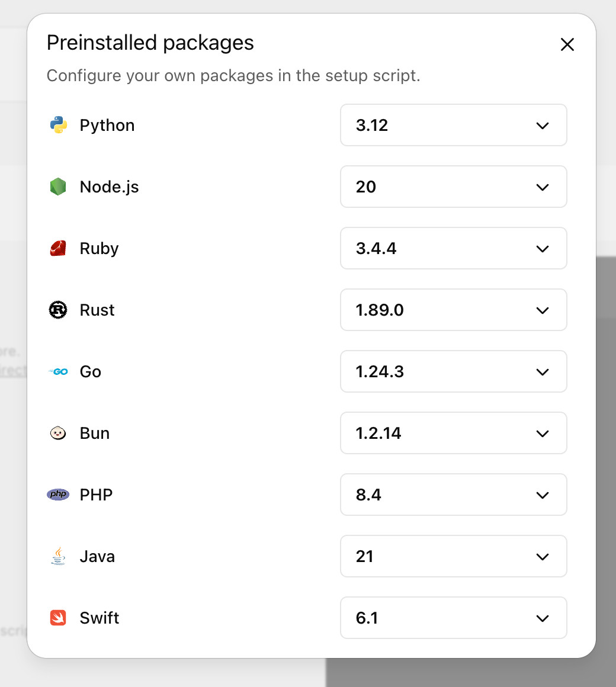This screenshot has height=687, width=616.
Task: Click the Java coffee cup icon
Action: (x=58, y=556)
